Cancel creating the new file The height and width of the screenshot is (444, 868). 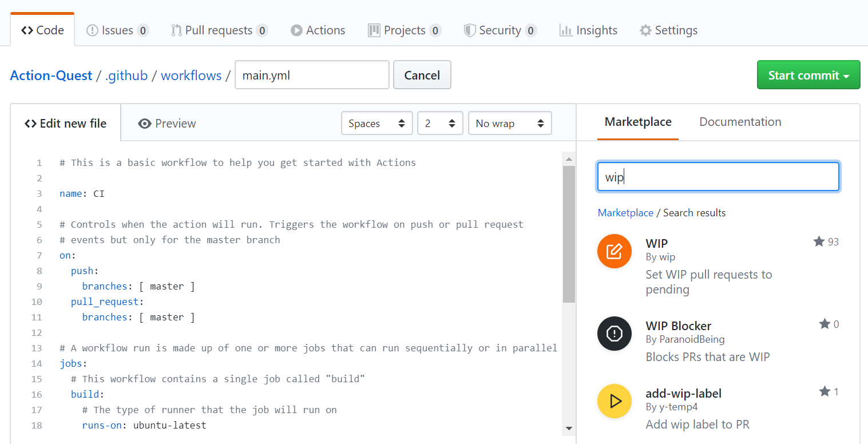coord(422,75)
